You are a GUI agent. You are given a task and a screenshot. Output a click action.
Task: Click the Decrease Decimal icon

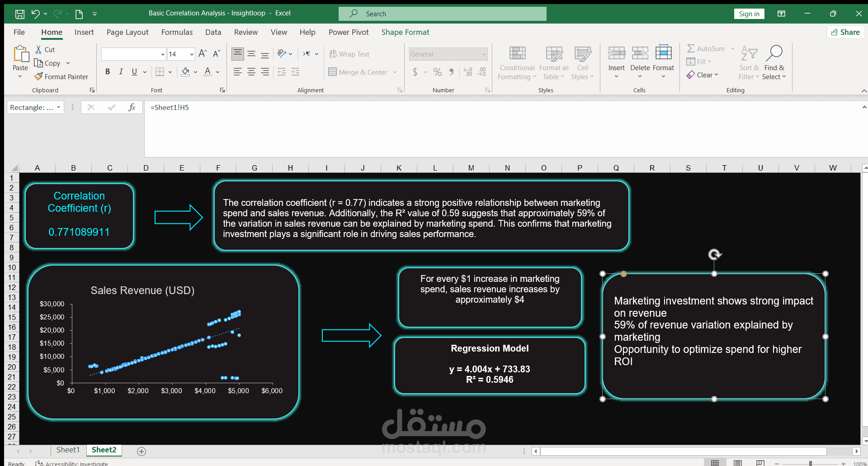(482, 71)
